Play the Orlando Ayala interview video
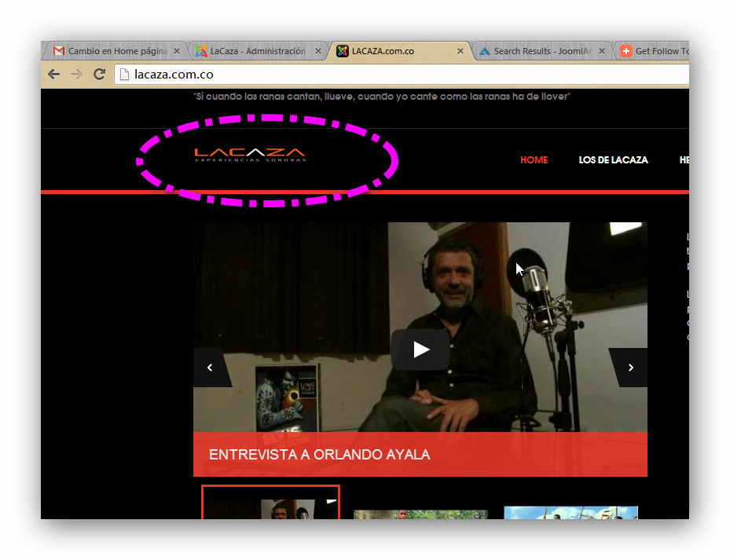Image resolution: width=730 pixels, height=560 pixels. [x=420, y=350]
